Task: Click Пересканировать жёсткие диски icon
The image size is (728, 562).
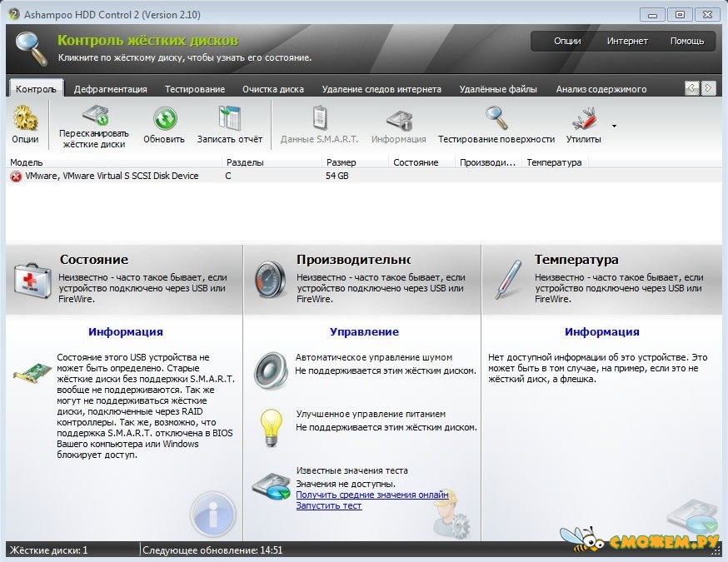Action: 95,116
